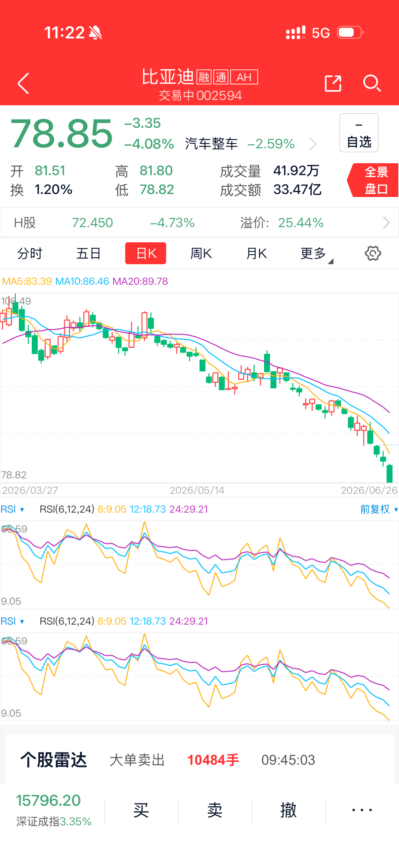Tap stock code 002594 subtitle
The height and width of the screenshot is (868, 399).
tap(219, 96)
